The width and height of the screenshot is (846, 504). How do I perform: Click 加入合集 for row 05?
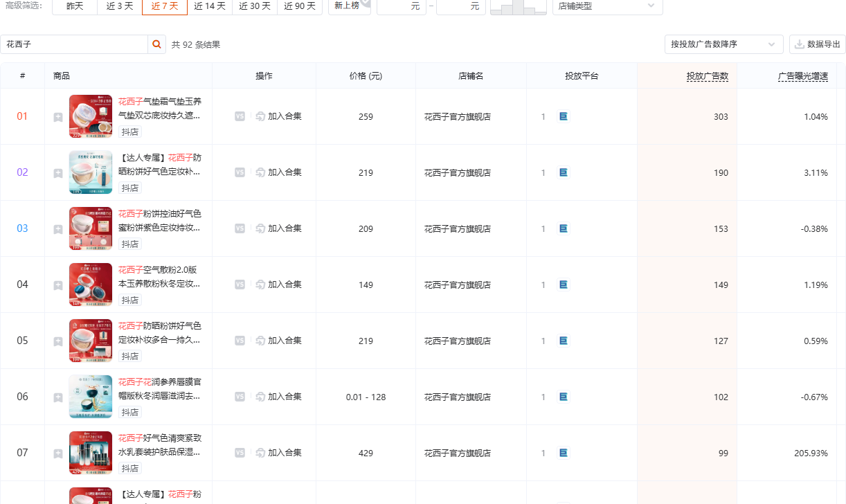pyautogui.click(x=278, y=341)
